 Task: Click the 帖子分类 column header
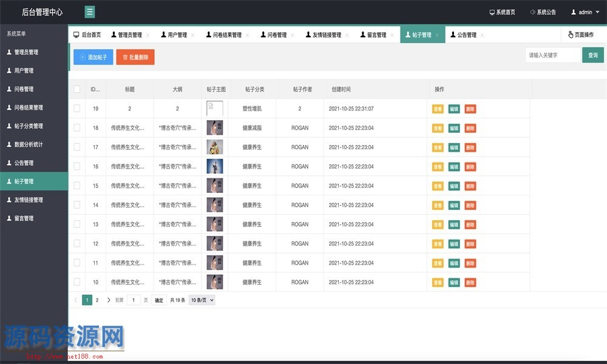tap(255, 89)
